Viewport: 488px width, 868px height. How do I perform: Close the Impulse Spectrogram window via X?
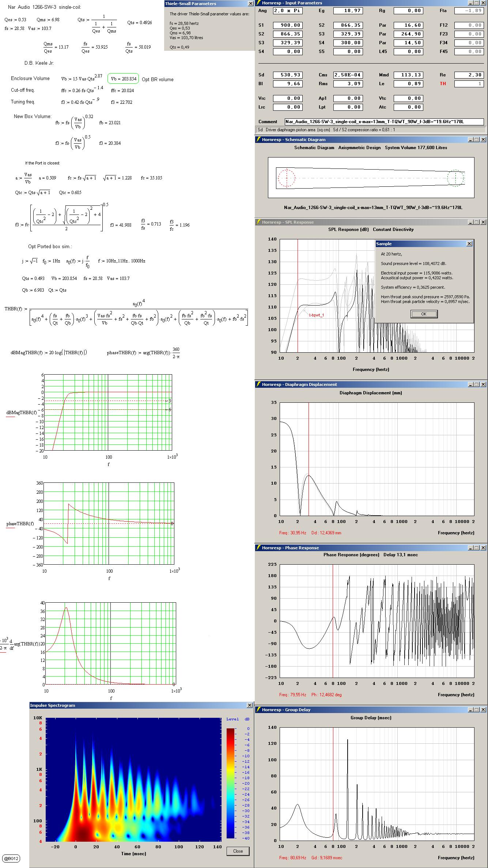tap(250, 705)
